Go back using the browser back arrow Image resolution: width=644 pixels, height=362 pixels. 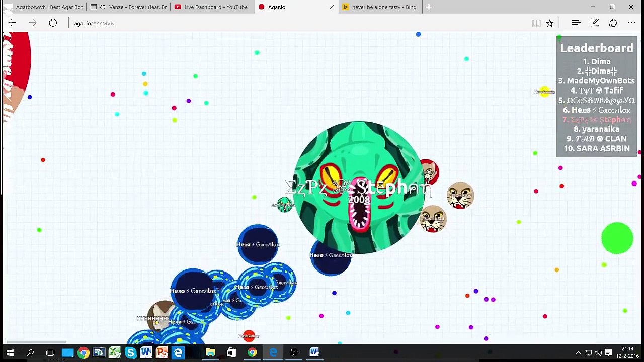(x=13, y=23)
